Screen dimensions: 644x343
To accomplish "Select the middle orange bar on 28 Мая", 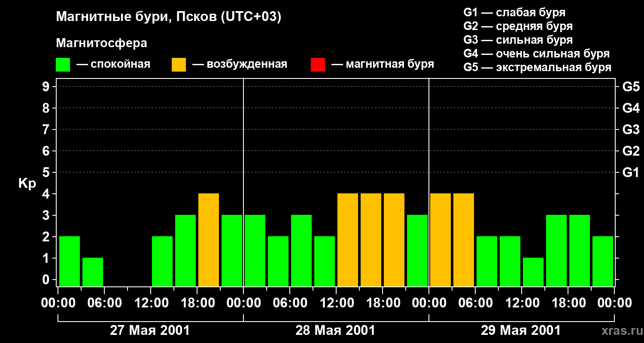I will point(371,240).
